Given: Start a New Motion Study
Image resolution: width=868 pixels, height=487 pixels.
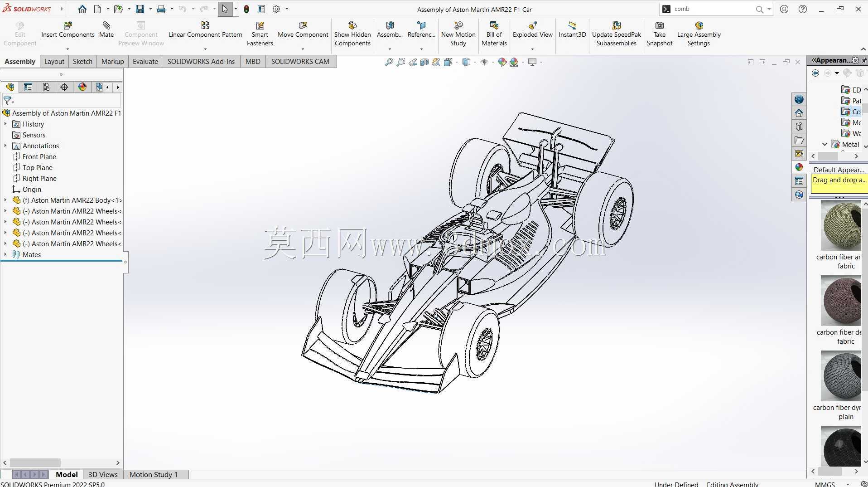Looking at the screenshot, I should tap(458, 34).
